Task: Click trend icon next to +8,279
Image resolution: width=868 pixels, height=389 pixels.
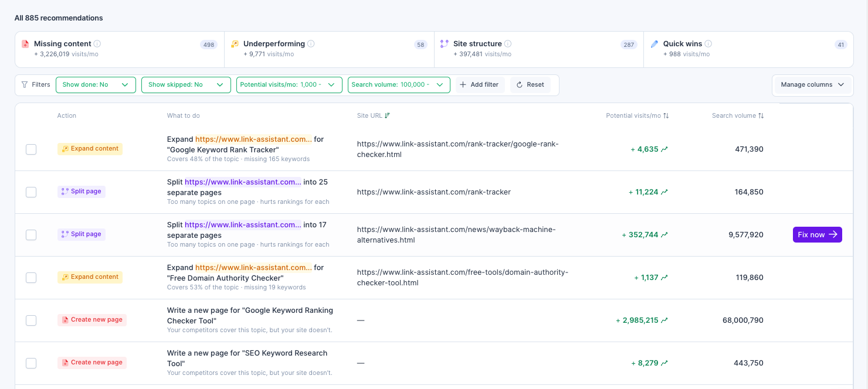Action: pyautogui.click(x=664, y=363)
